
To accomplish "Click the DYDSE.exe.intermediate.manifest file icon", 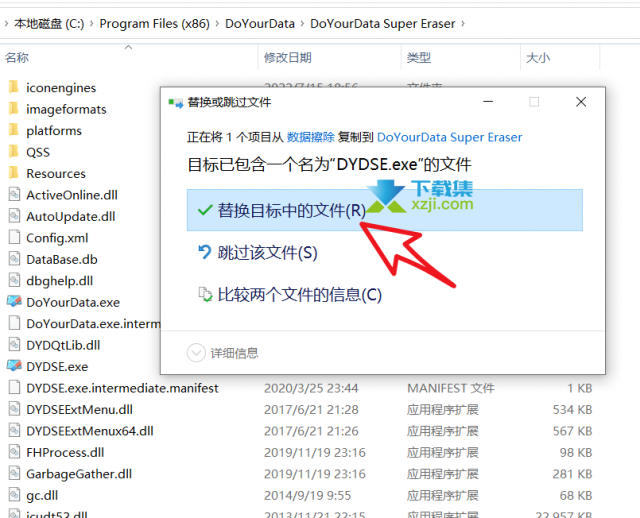I will pyautogui.click(x=14, y=387).
